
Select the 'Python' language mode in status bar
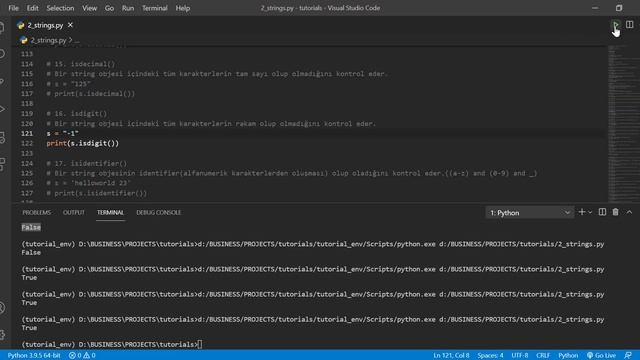pos(568,355)
